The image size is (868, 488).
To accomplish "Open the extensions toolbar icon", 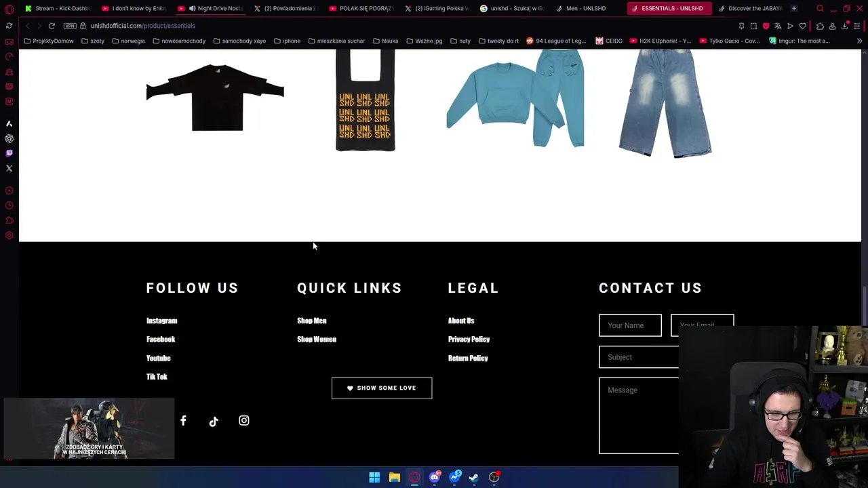I will (x=820, y=26).
